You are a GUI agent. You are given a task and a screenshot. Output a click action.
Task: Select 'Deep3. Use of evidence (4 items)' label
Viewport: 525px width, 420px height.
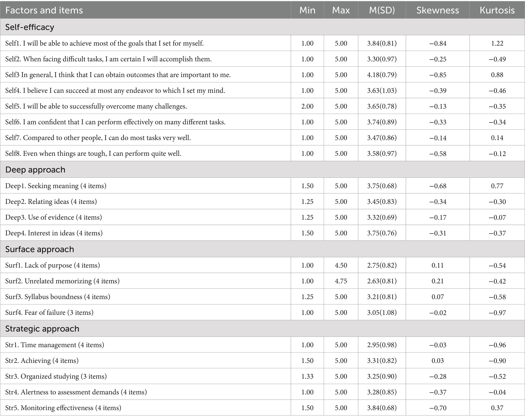tap(54, 217)
